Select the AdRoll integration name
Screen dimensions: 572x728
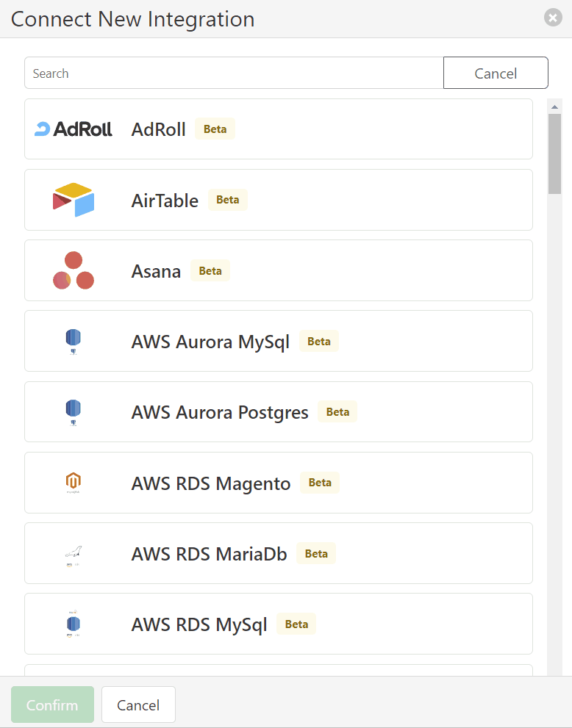(x=159, y=129)
